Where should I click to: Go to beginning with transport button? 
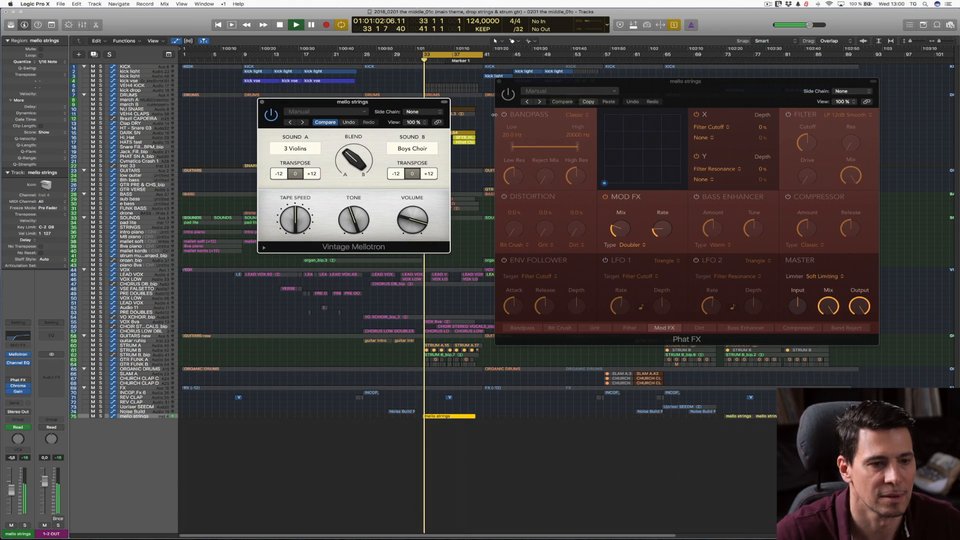click(217, 25)
